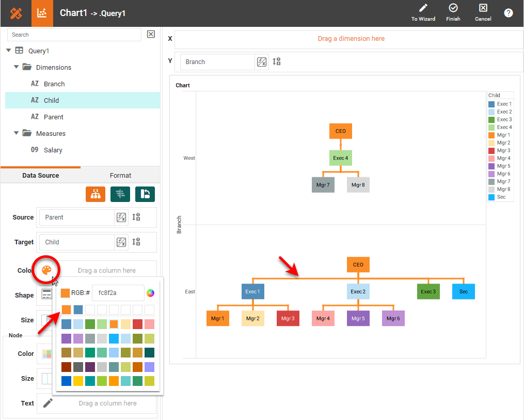Viewport: 524px width, 420px height.
Task: Pick the red swatch in the palette
Action: [137, 324]
